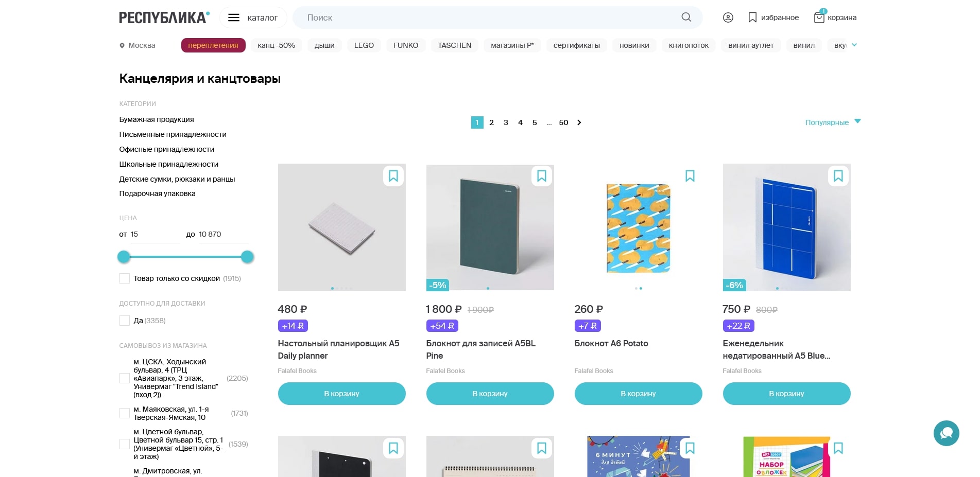Viewport: 980px width, 477px height.
Task: Select the м. Маяковская store pickup checkbox
Action: point(125,413)
